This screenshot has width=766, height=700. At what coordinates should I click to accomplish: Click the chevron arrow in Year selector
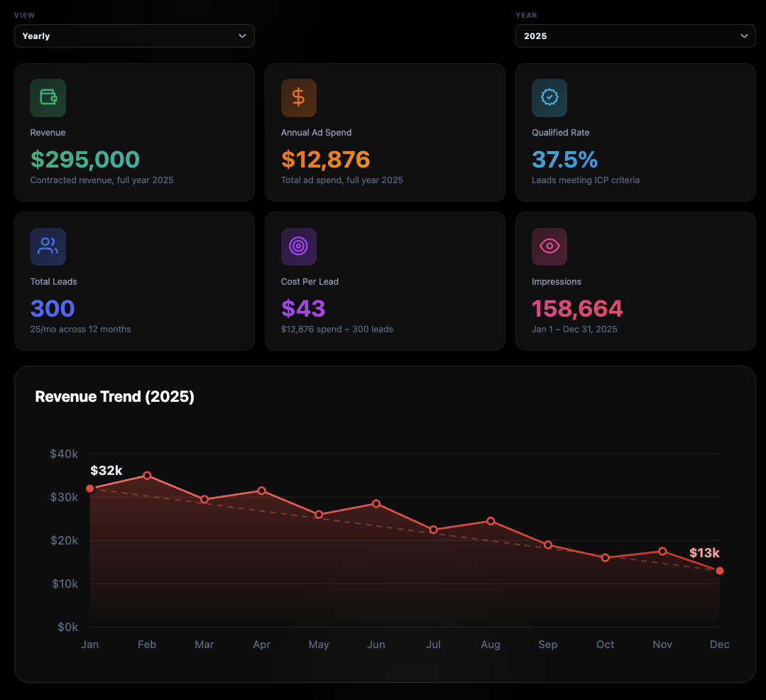(x=744, y=36)
